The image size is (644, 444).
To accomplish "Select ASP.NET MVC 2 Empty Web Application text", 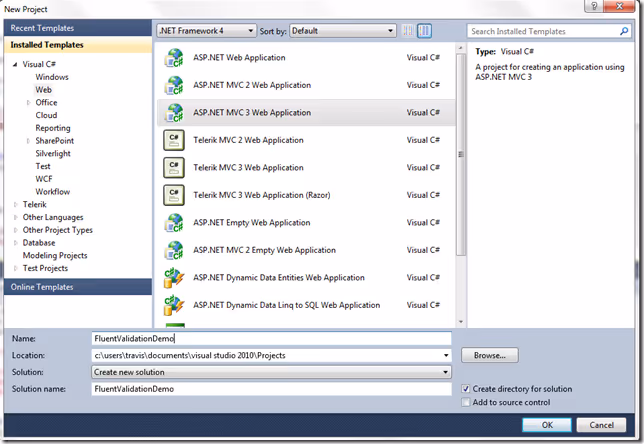I will (264, 250).
